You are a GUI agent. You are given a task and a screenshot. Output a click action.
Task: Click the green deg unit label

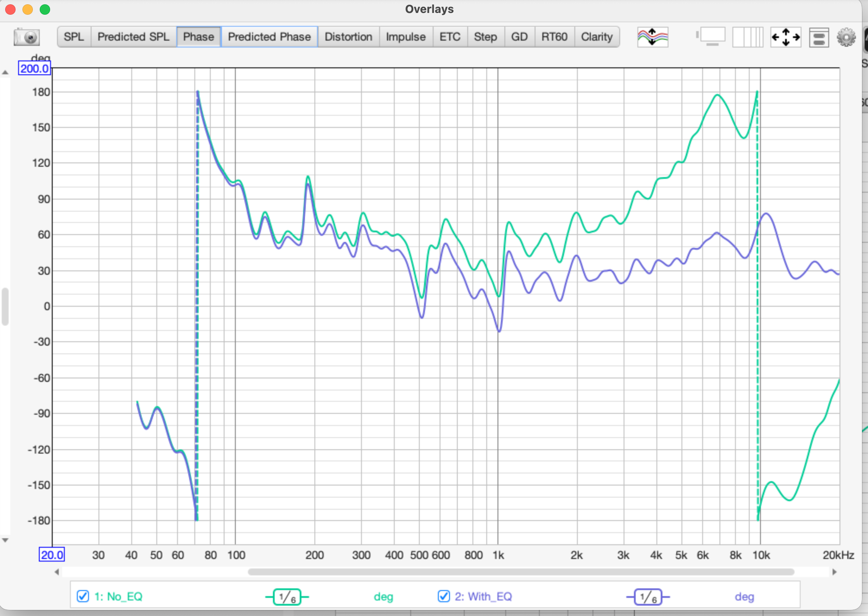(383, 597)
